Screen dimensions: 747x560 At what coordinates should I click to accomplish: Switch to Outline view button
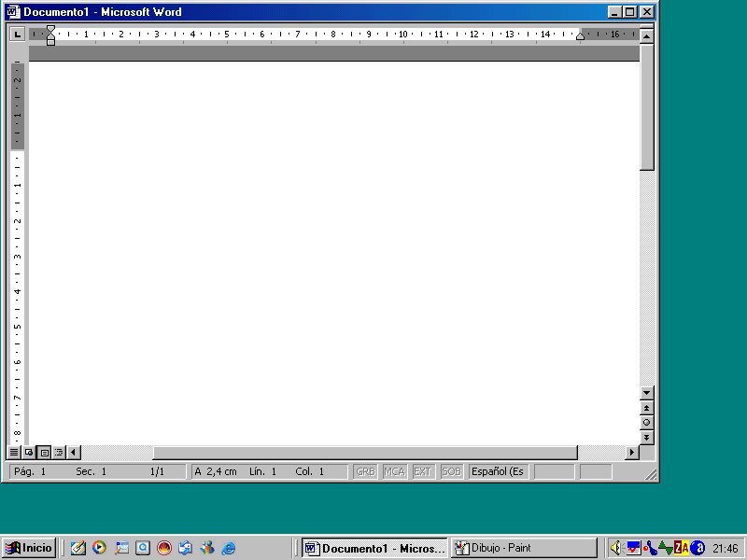click(x=59, y=452)
